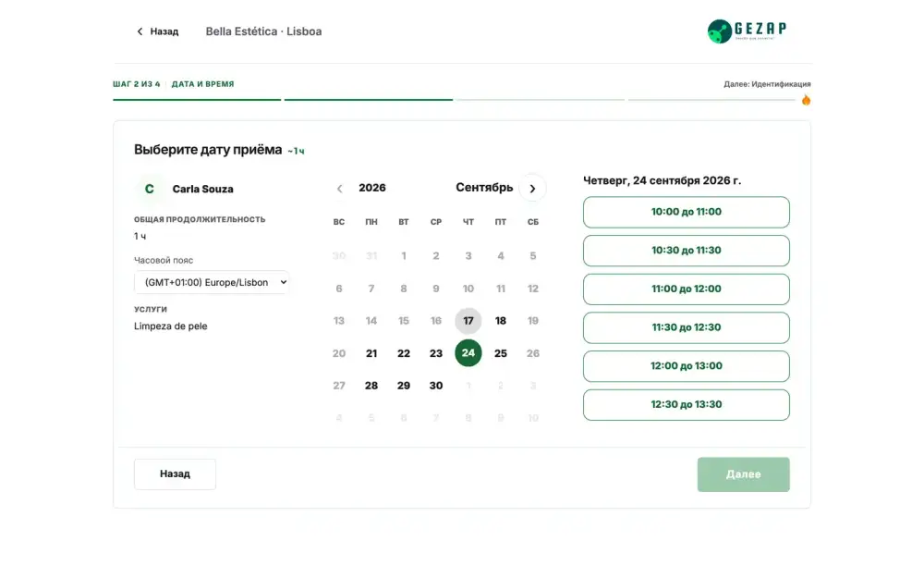This screenshot has width=924, height=578.
Task: Open the Europe/Lisbon timezone dropdown
Action: click(x=212, y=282)
